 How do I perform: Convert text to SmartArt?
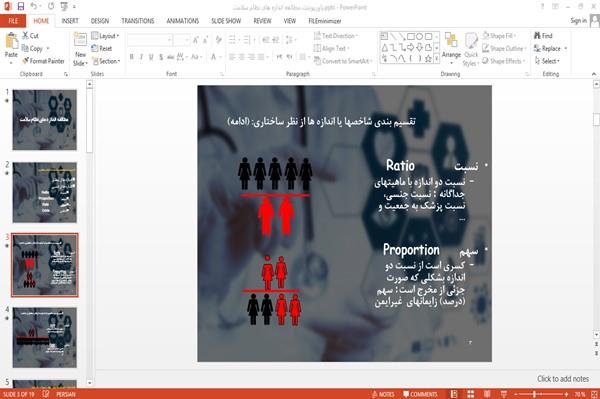pyautogui.click(x=342, y=61)
